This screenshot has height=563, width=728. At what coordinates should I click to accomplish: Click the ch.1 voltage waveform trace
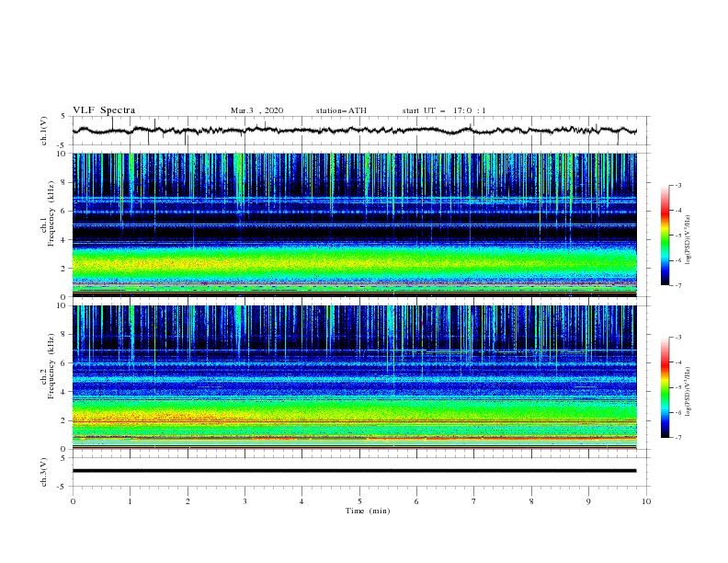coord(354,131)
